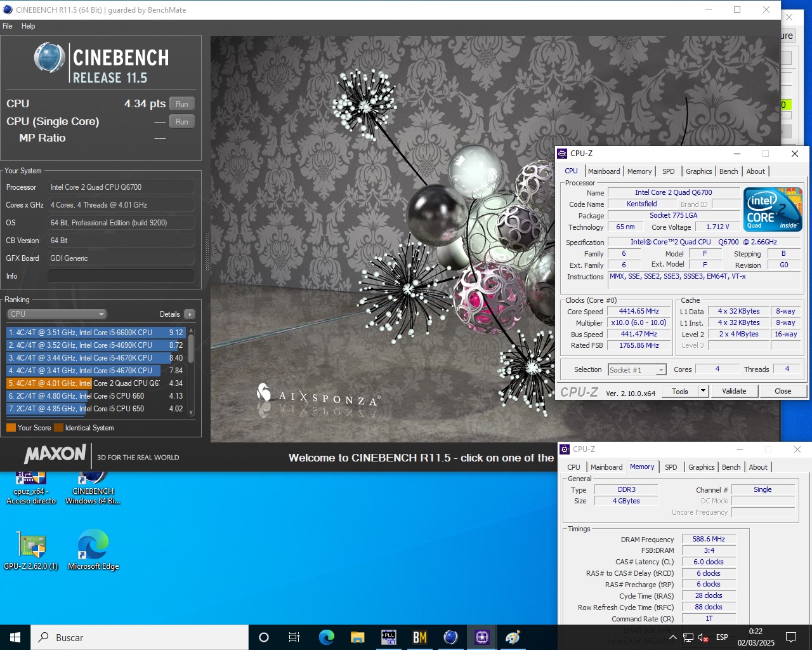Image resolution: width=812 pixels, height=650 pixels.
Task: Click the Core Voltage value 1.712 V
Action: [717, 227]
